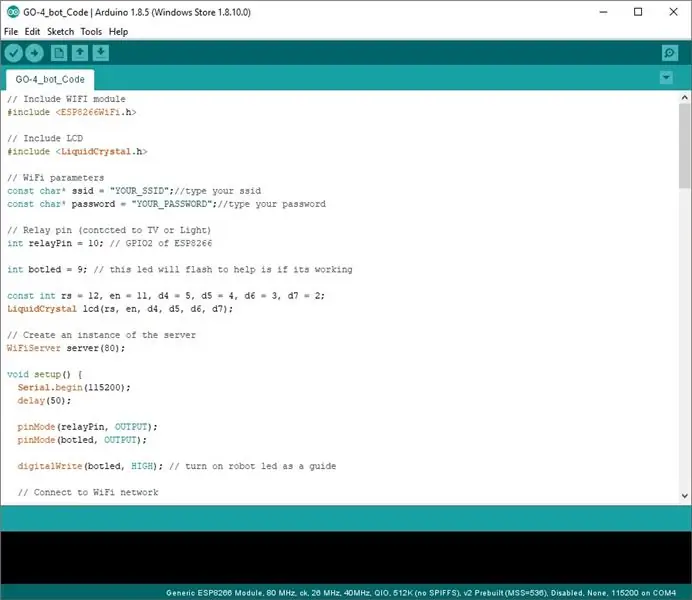The height and width of the screenshot is (600, 692).
Task: Click the "Include WIFI module" comment
Action: (x=66, y=99)
